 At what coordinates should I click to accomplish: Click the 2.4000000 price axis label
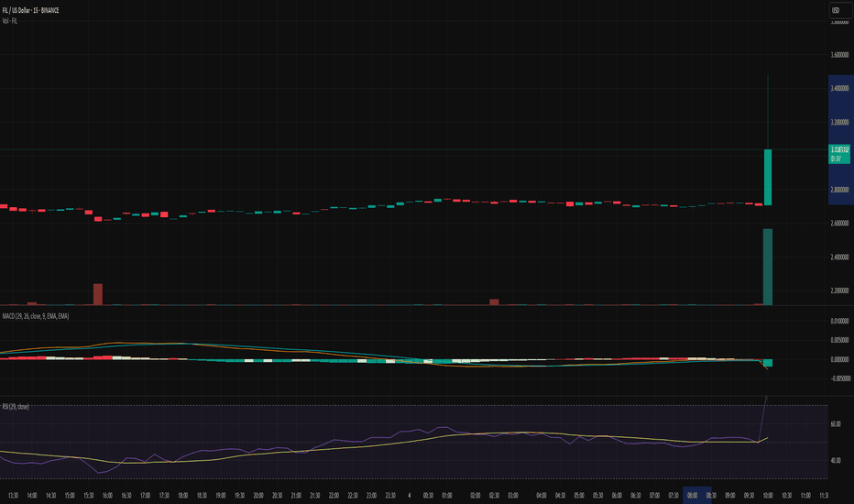pos(840,257)
